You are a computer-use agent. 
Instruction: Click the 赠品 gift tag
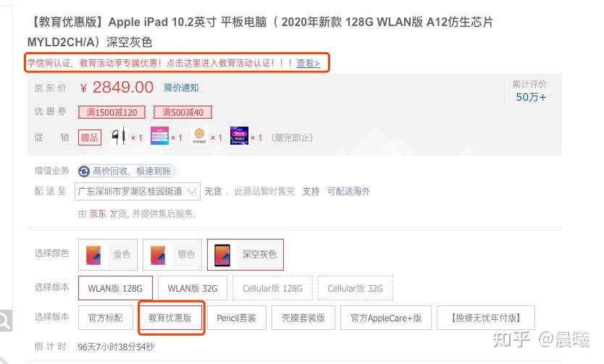tap(90, 137)
